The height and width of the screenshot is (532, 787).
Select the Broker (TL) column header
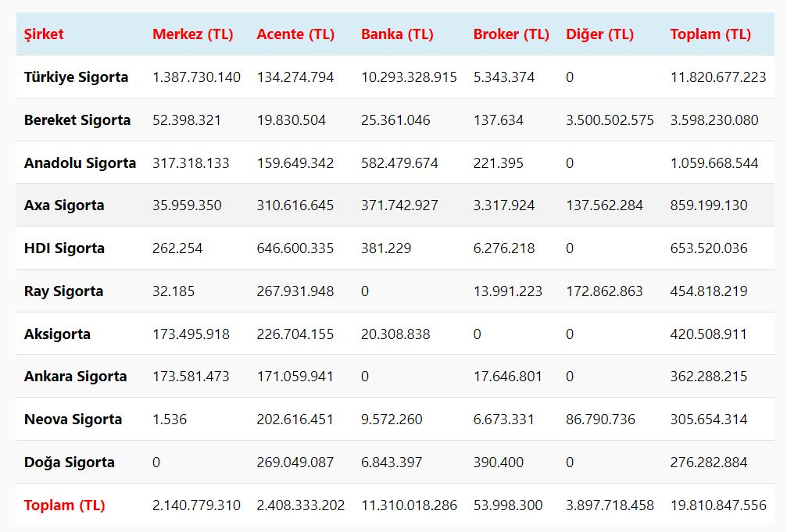[x=511, y=34]
